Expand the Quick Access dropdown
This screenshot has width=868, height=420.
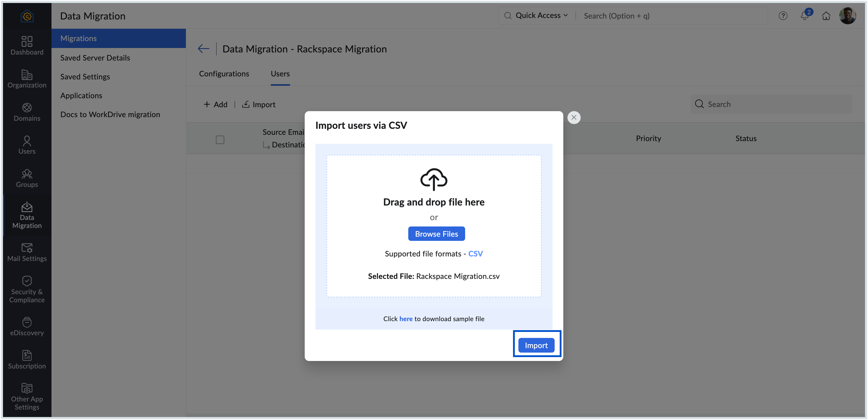[x=541, y=16]
